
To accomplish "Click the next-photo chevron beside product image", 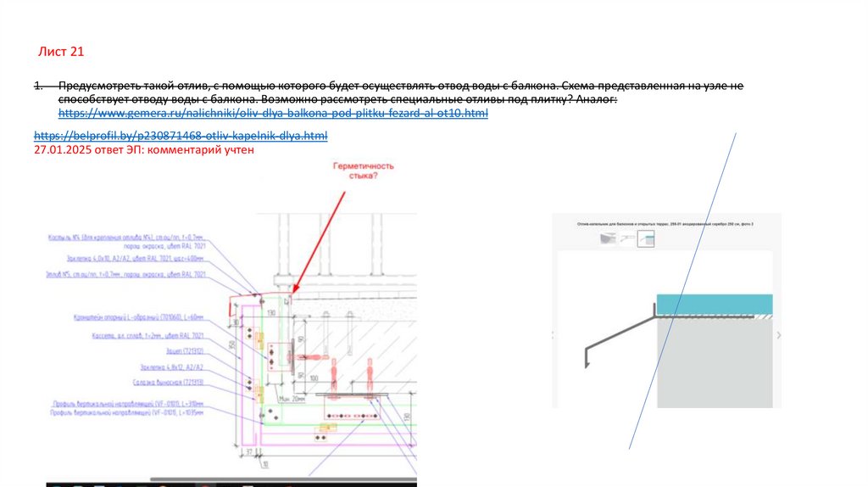I will [x=778, y=335].
